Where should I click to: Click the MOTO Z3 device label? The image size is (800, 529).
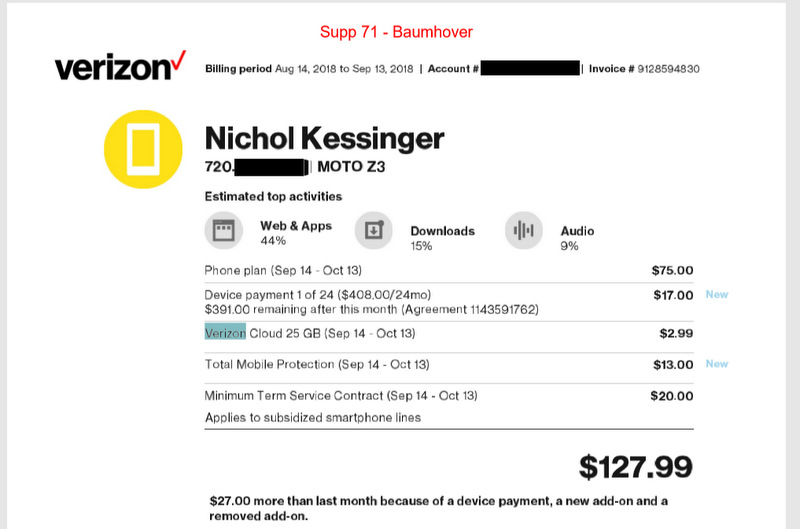[x=351, y=167]
